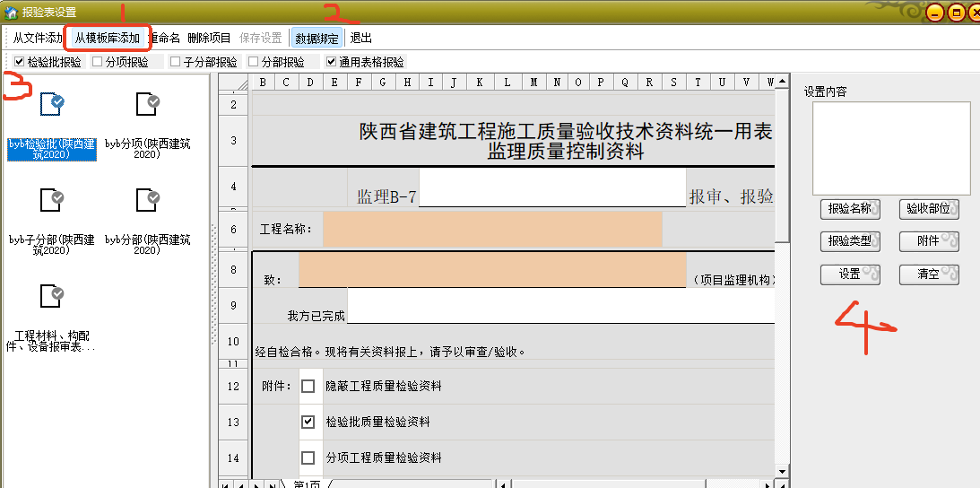Click the 致 recipient input cell
The image size is (980, 488).
coord(492,269)
